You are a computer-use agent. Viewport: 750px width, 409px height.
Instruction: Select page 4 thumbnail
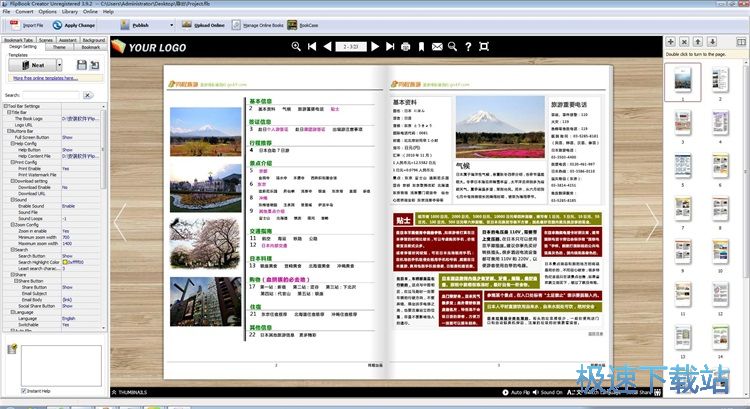pyautogui.click(x=720, y=122)
